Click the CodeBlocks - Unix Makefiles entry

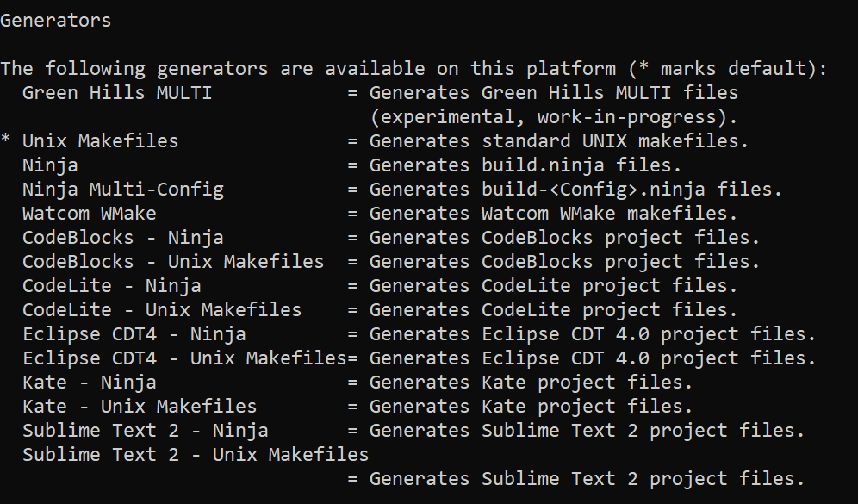(173, 262)
